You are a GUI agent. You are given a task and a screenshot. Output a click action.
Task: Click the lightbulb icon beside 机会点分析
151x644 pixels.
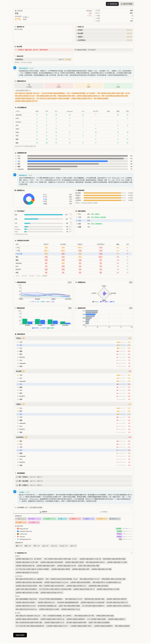click(15, 56)
